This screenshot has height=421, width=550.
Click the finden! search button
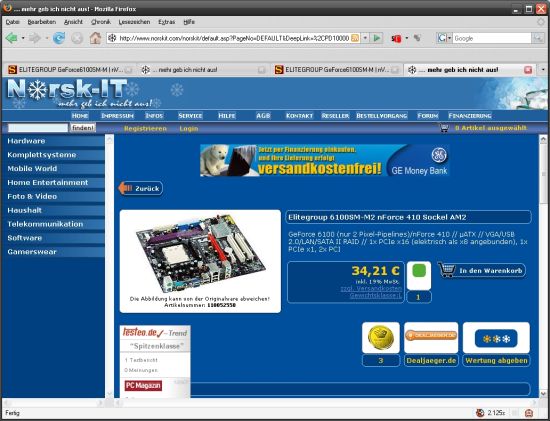[x=83, y=128]
